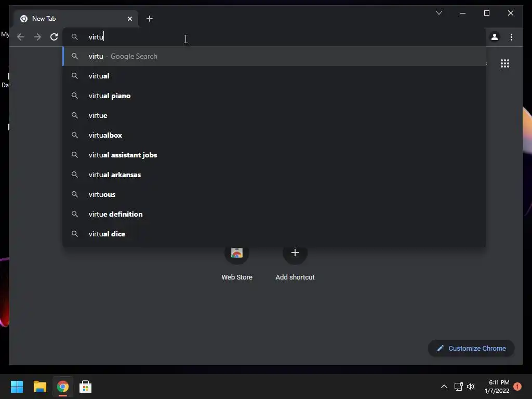532x399 pixels.
Task: Open Microsoft Store from taskbar
Action: pos(86,387)
